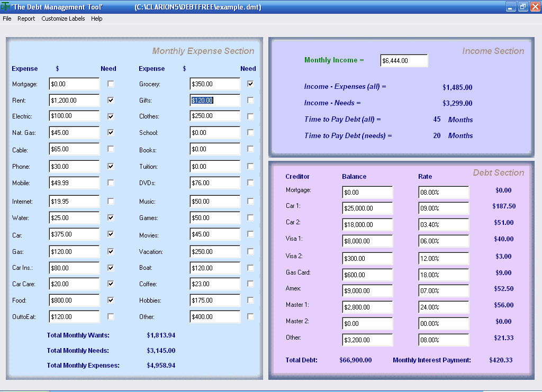
Task: Open the Customize Labels menu
Action: click(63, 19)
